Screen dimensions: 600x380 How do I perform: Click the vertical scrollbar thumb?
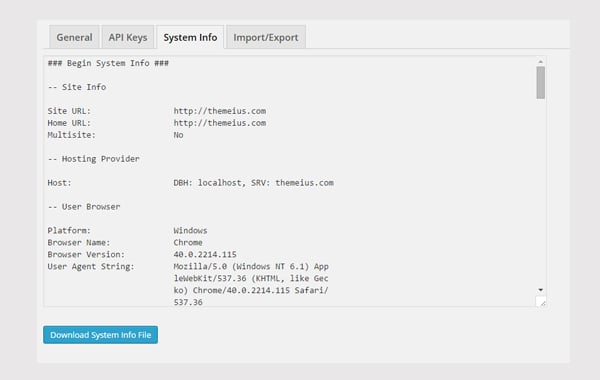click(540, 83)
